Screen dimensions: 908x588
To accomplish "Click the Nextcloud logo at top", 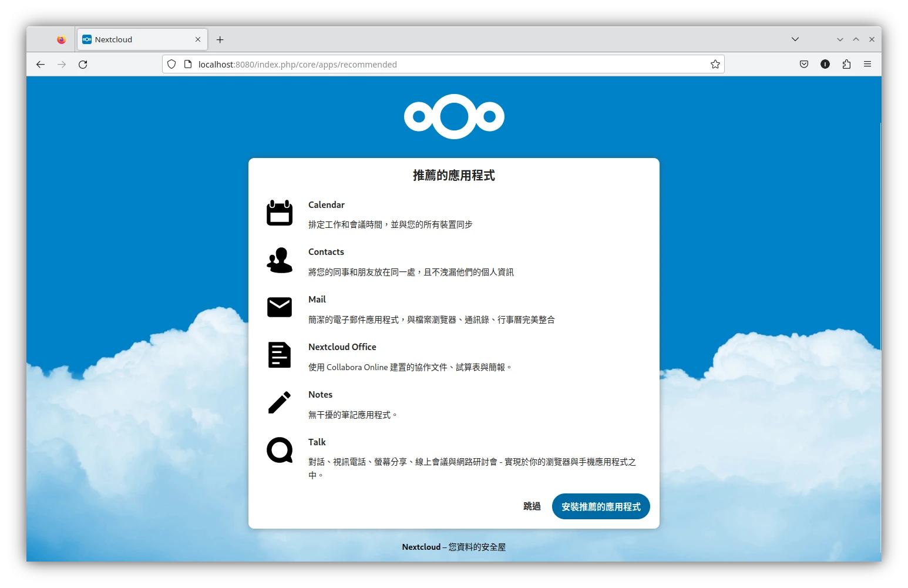I will pos(454,116).
